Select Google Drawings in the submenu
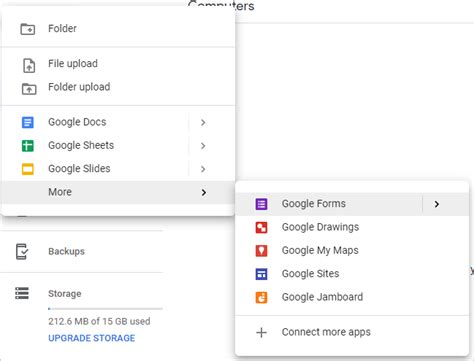Viewport: 474px width, 361px height. (x=352, y=227)
